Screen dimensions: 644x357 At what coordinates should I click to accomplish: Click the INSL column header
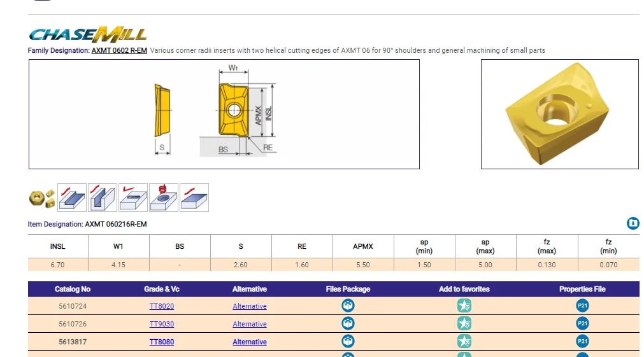click(57, 247)
